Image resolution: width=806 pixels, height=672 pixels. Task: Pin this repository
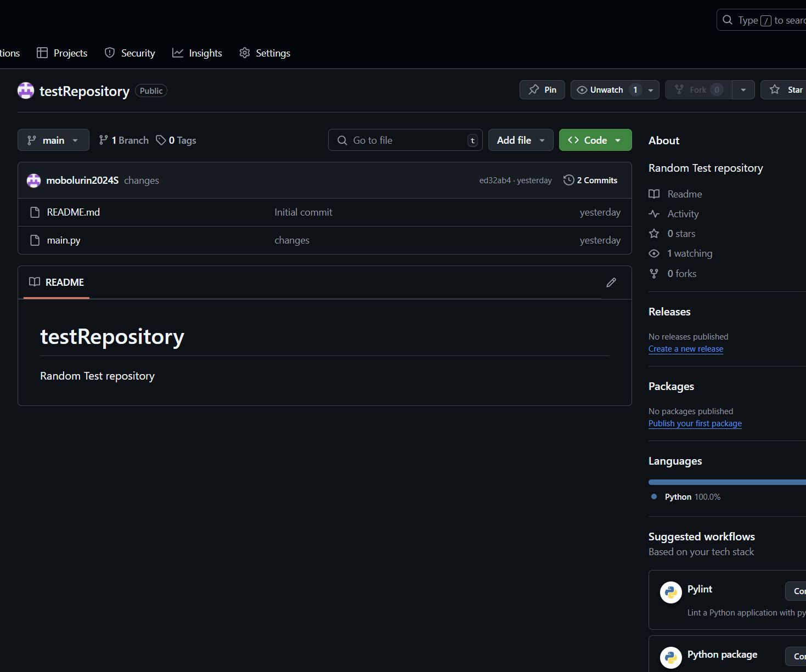click(x=542, y=89)
